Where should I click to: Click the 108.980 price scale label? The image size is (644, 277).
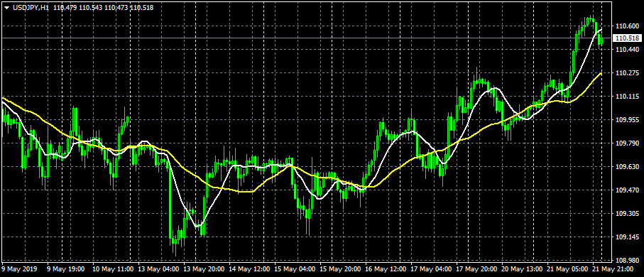pyautogui.click(x=626, y=261)
